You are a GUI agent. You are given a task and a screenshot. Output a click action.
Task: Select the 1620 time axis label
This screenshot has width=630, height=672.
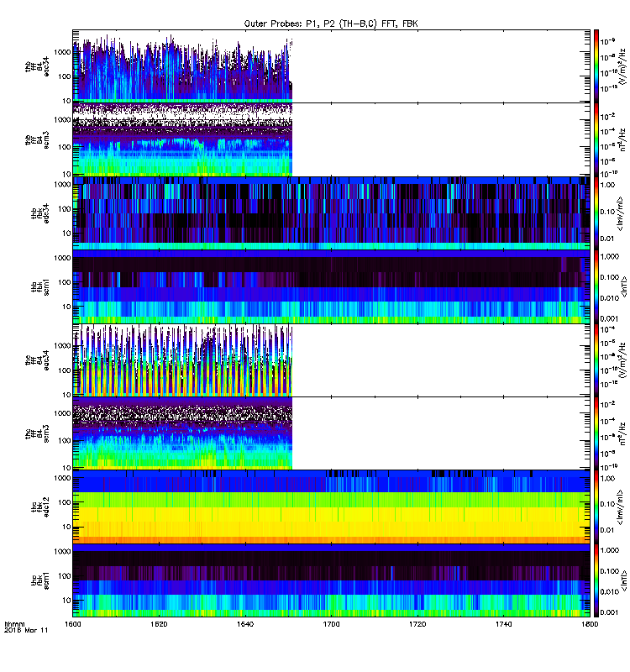(x=159, y=624)
